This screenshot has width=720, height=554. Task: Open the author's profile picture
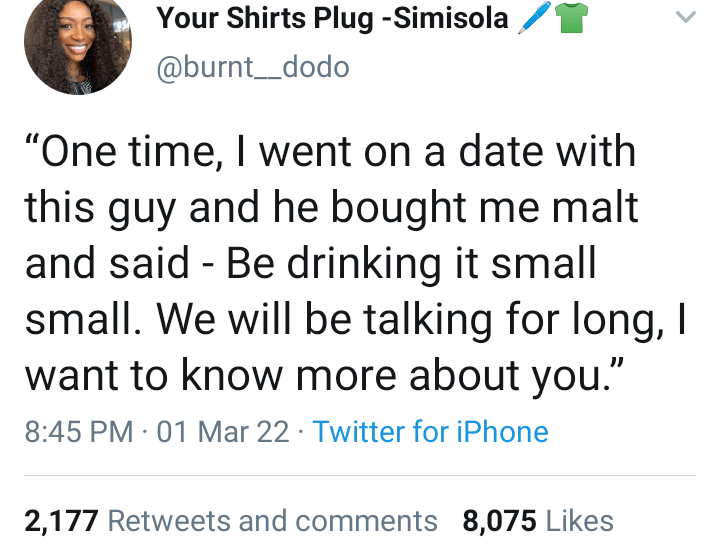pos(76,45)
